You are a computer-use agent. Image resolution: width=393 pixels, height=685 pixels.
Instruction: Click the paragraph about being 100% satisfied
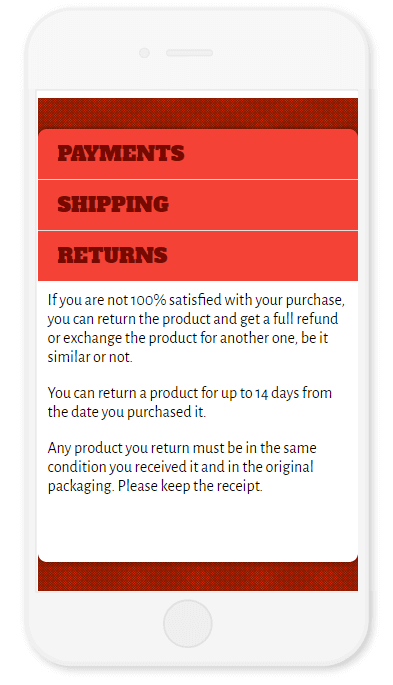point(196,329)
